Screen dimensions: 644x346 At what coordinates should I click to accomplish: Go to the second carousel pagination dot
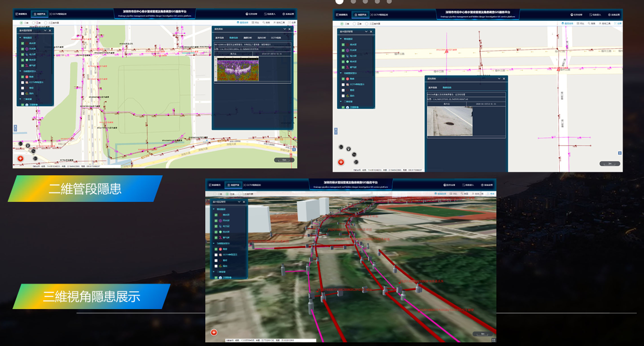click(x=353, y=2)
